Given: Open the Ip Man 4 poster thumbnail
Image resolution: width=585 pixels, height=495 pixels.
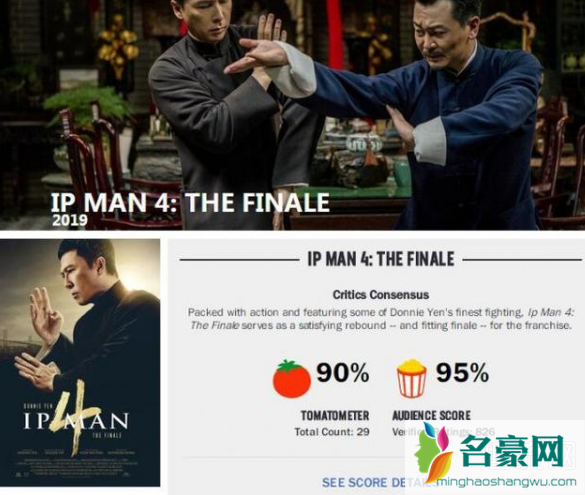Looking at the screenshot, I should 80,363.
